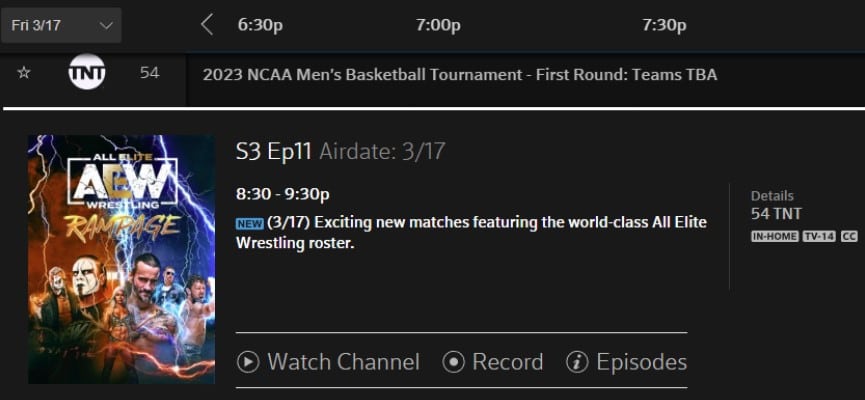Click the TV-14 rating badge
This screenshot has width=865, height=400.
tap(817, 236)
